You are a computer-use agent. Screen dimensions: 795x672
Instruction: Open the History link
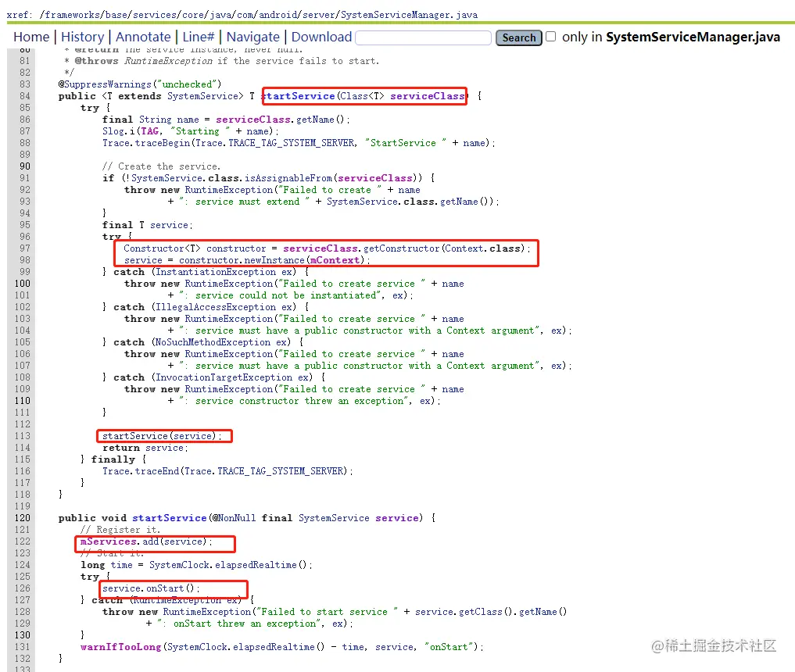82,37
